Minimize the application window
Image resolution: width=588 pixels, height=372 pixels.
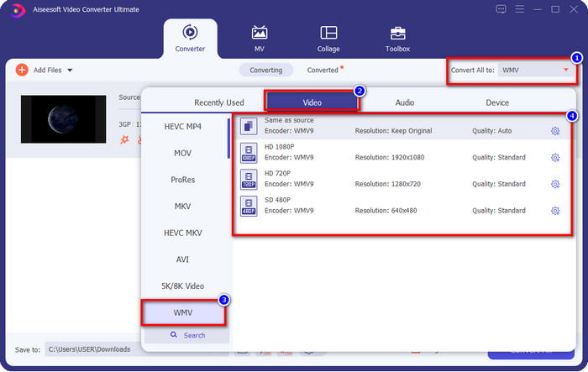[x=538, y=9]
